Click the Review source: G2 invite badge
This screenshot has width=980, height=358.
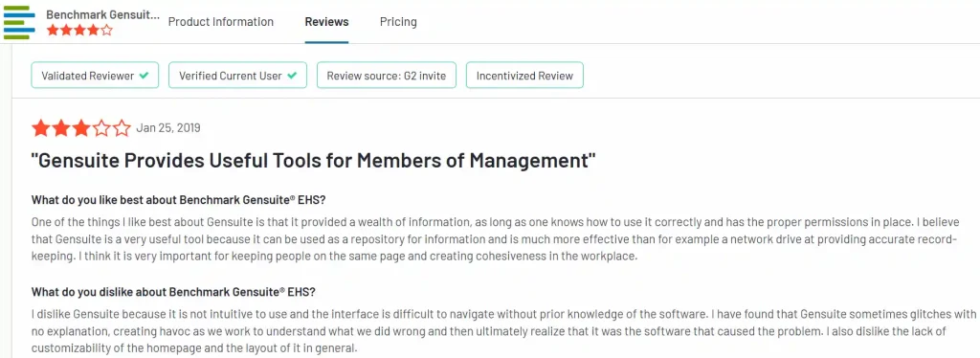tap(387, 76)
